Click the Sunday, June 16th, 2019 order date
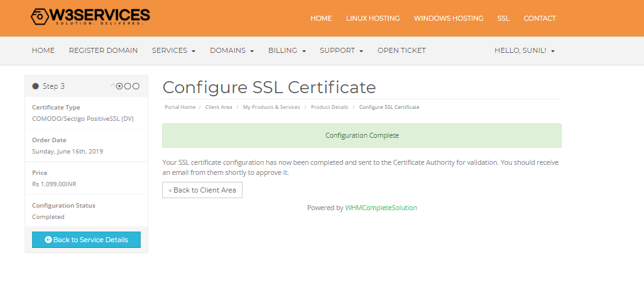 (x=67, y=151)
